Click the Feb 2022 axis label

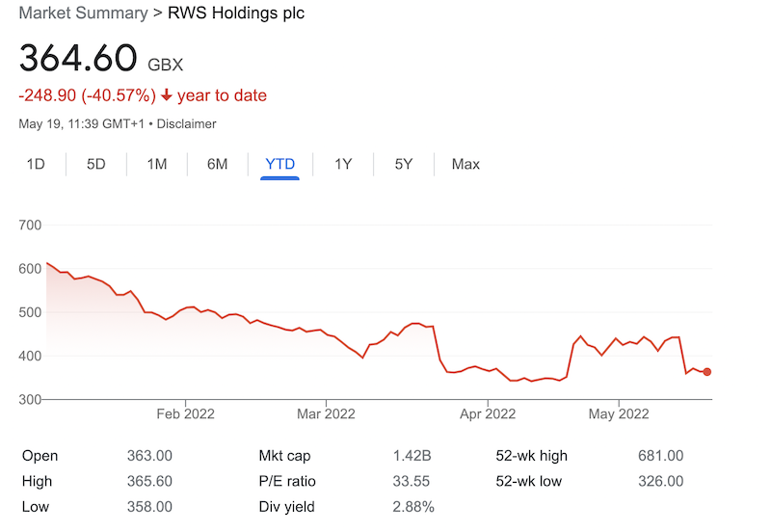click(185, 414)
